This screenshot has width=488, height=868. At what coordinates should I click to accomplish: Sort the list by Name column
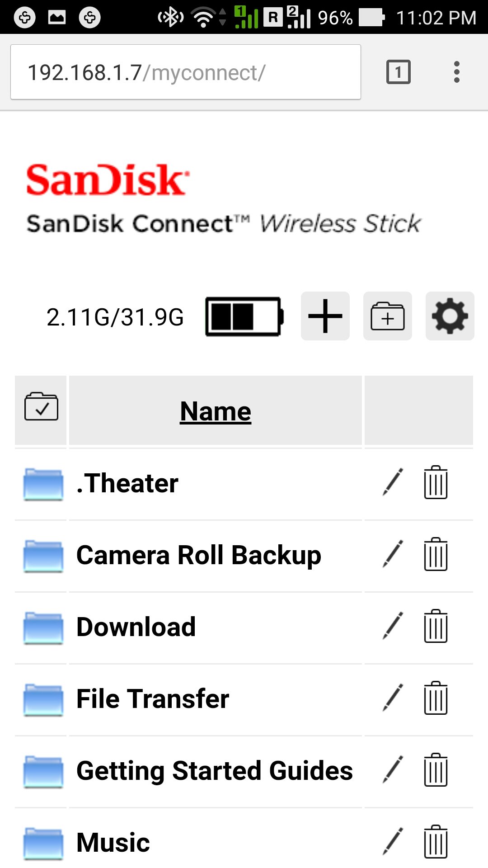click(x=216, y=411)
